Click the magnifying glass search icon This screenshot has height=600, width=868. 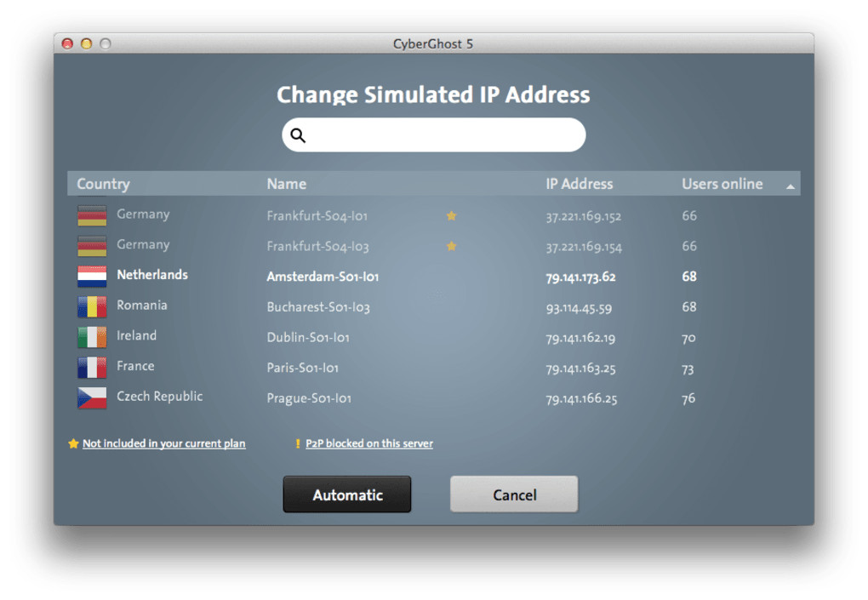[x=298, y=135]
